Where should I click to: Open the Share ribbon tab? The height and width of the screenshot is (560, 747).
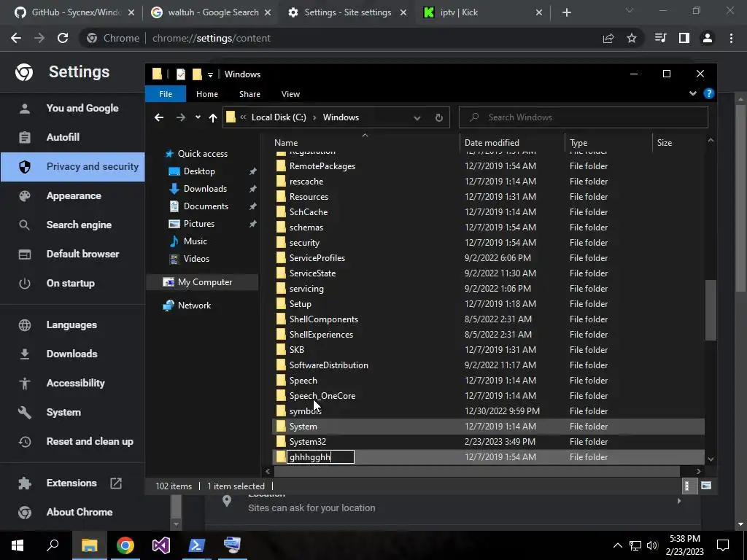tap(249, 94)
